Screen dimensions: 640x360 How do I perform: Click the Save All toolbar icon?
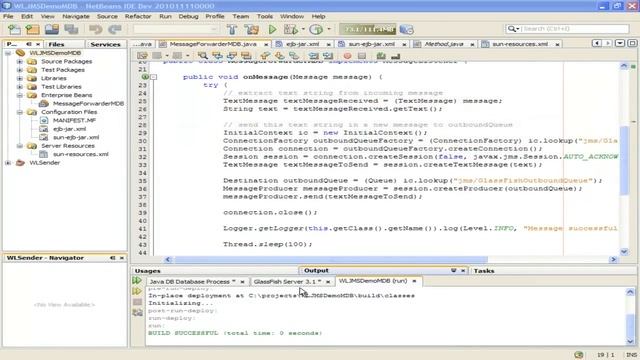(71, 29)
